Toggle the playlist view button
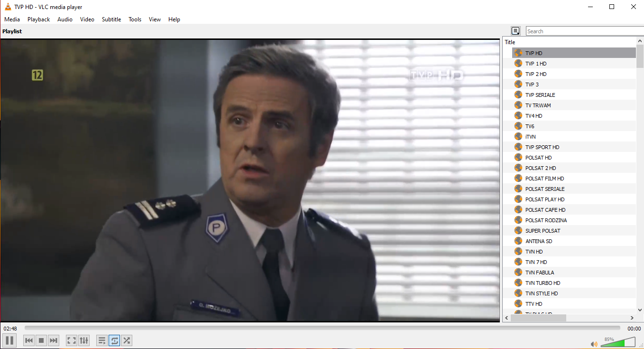The height and width of the screenshot is (349, 644). [102, 340]
